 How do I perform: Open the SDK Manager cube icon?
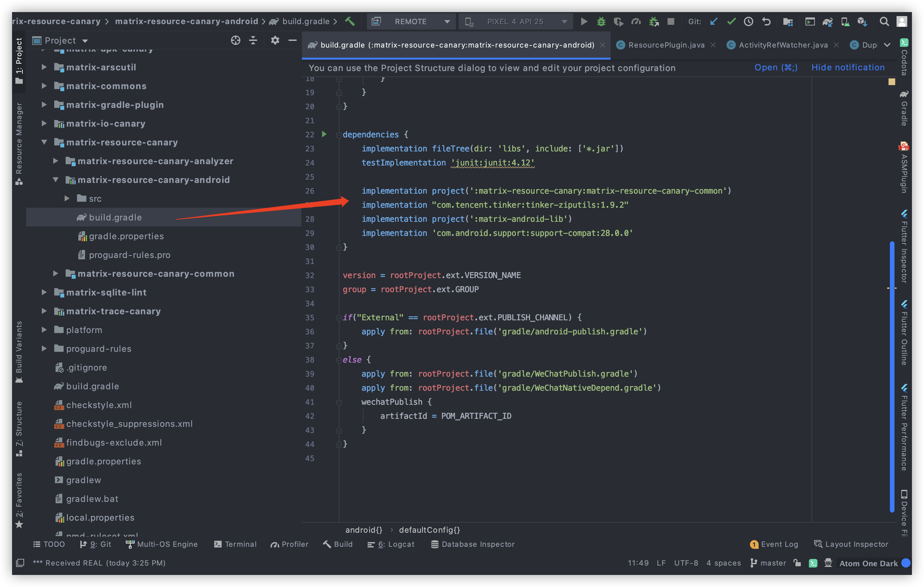(862, 21)
